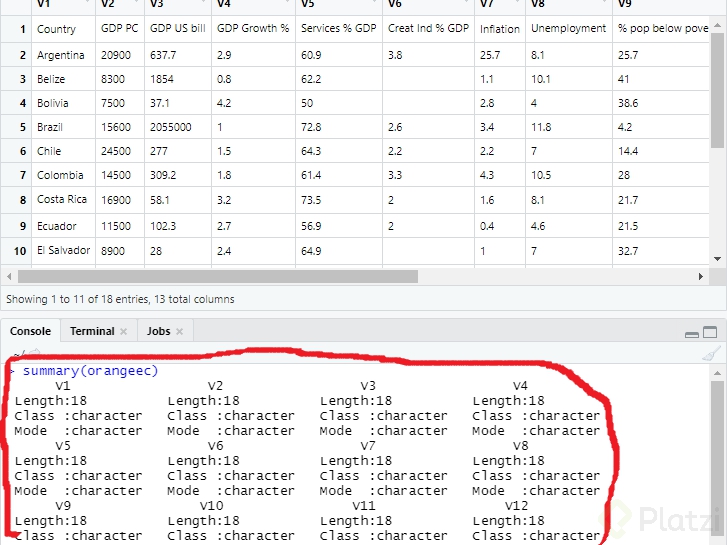Screen dimensions: 727x545
Task: Click the Inflation cell
Action: (x=500, y=29)
